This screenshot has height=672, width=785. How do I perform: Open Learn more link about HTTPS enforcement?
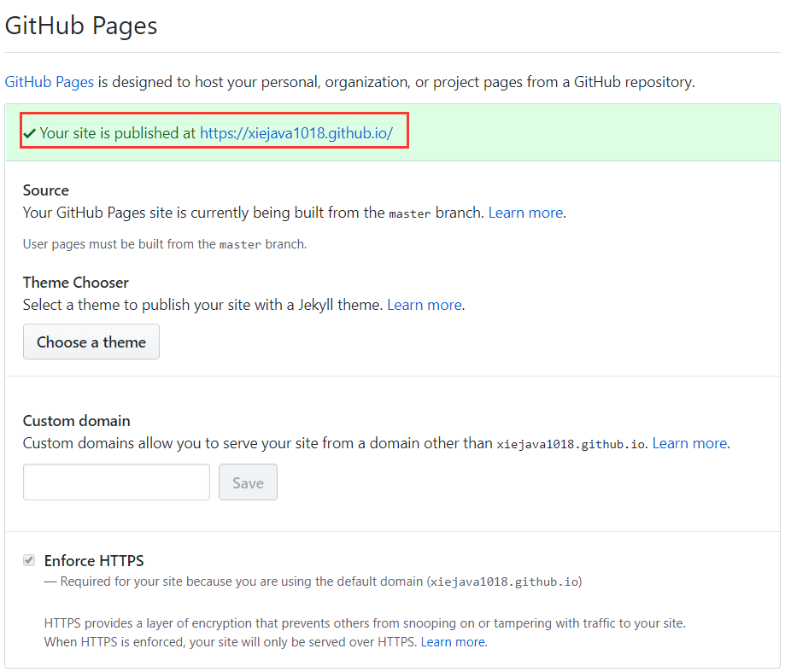453,641
